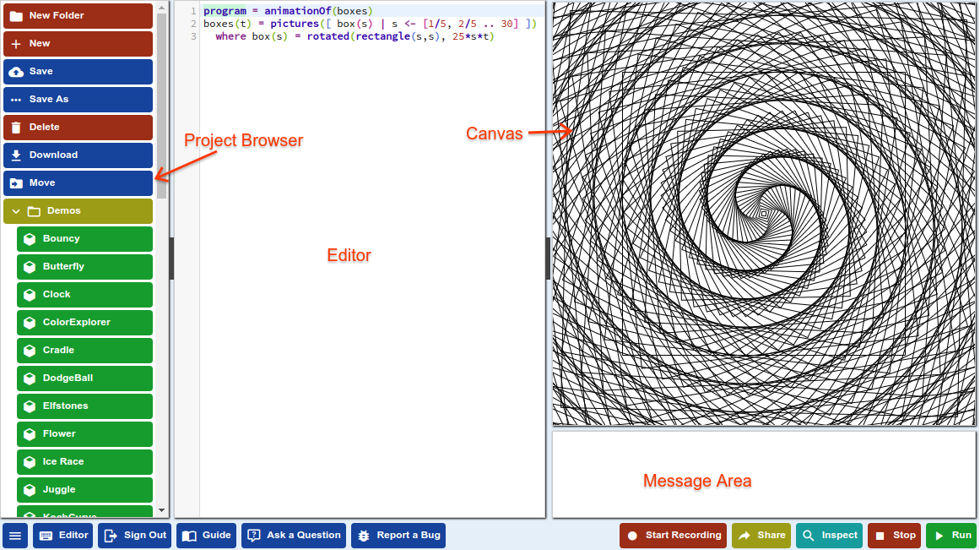Share the current project
This screenshot has height=550, width=980.
(x=761, y=535)
